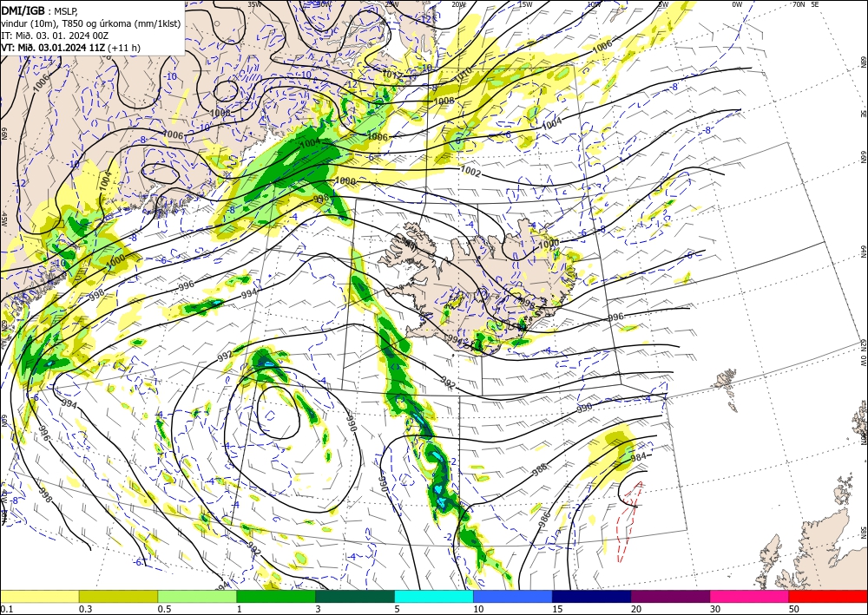Click the navy 15–20 legend swatch
Viewport: 868px width, 615px height.
[x=592, y=596]
